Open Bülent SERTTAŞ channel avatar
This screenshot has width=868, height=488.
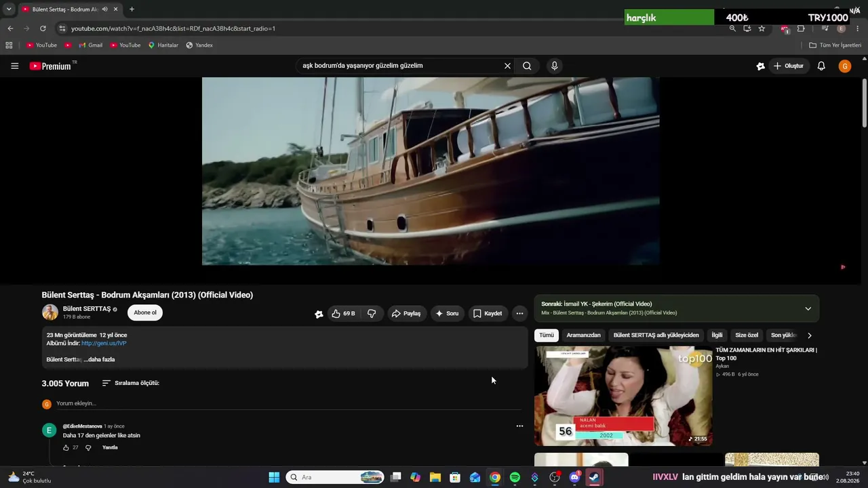tap(50, 312)
